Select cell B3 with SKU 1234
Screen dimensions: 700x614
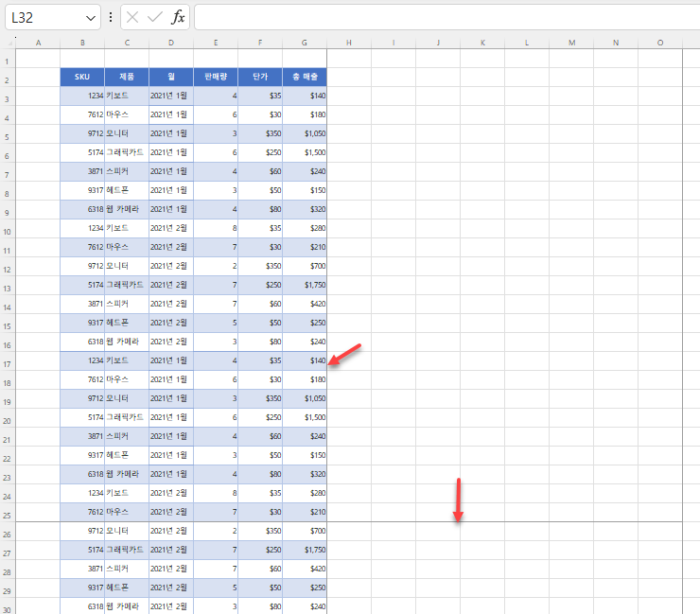pyautogui.click(x=82, y=96)
